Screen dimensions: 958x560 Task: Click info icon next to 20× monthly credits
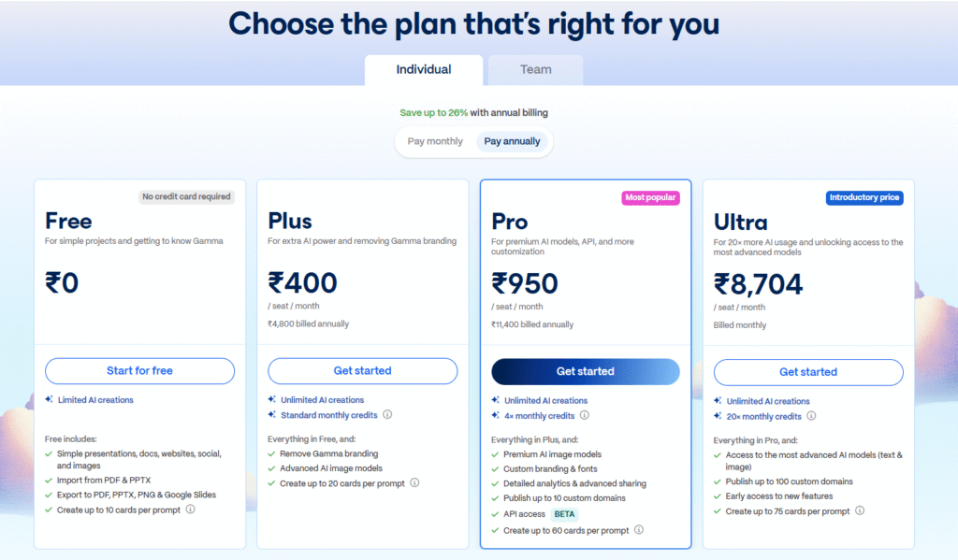point(812,416)
